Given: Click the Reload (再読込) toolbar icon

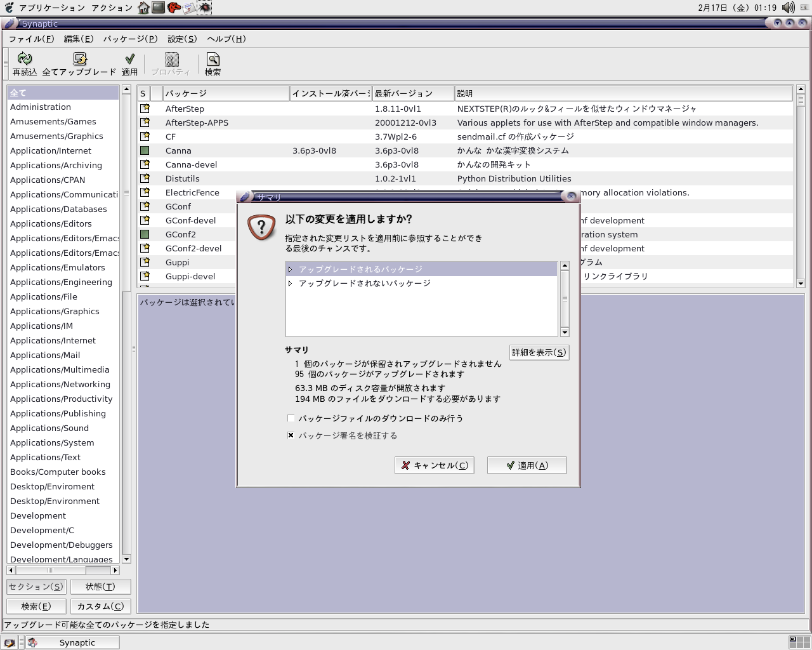Looking at the screenshot, I should click(25, 60).
